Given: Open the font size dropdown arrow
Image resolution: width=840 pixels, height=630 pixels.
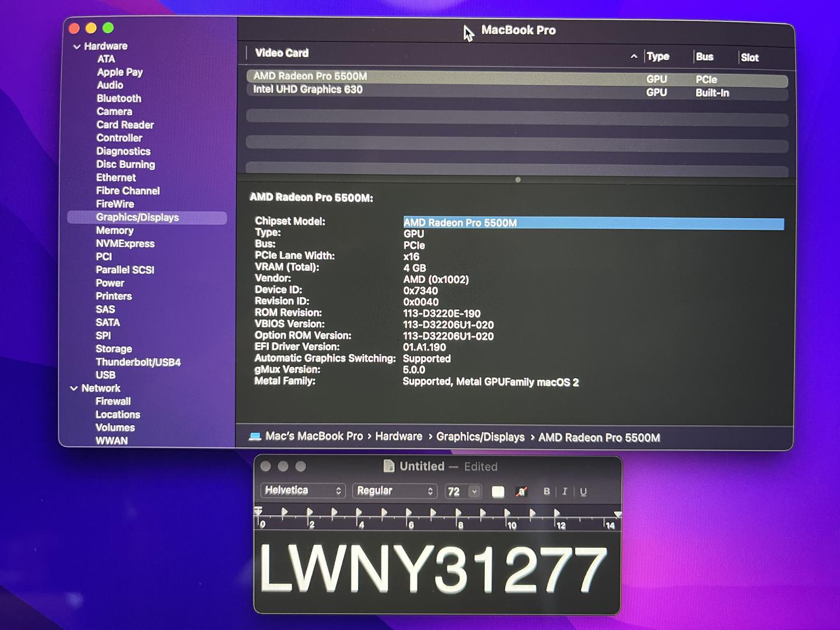Looking at the screenshot, I should click(474, 492).
